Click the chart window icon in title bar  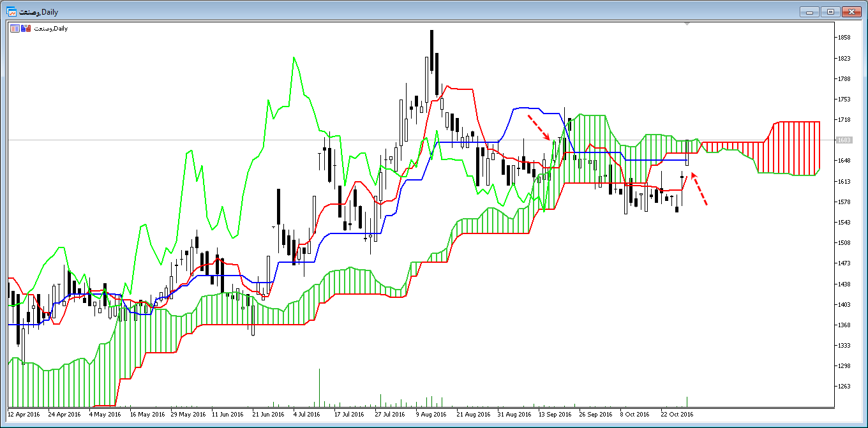(x=11, y=12)
